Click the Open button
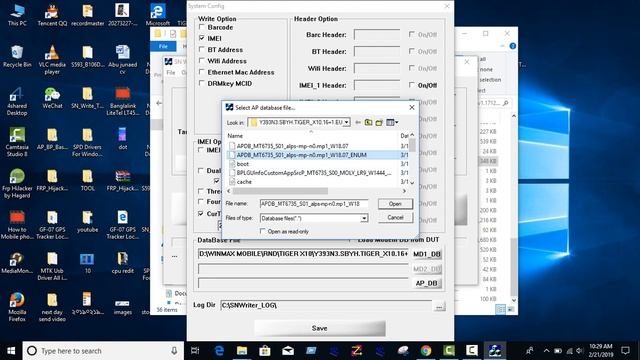Screen dimensions: 640x360 (x=395, y=204)
